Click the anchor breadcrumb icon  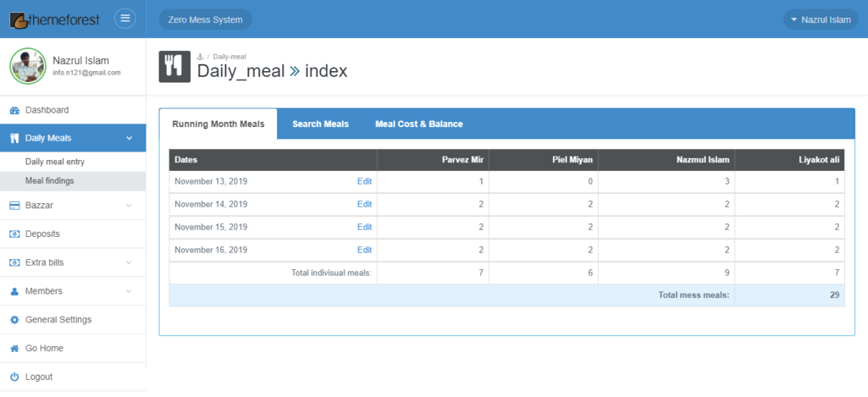click(201, 57)
